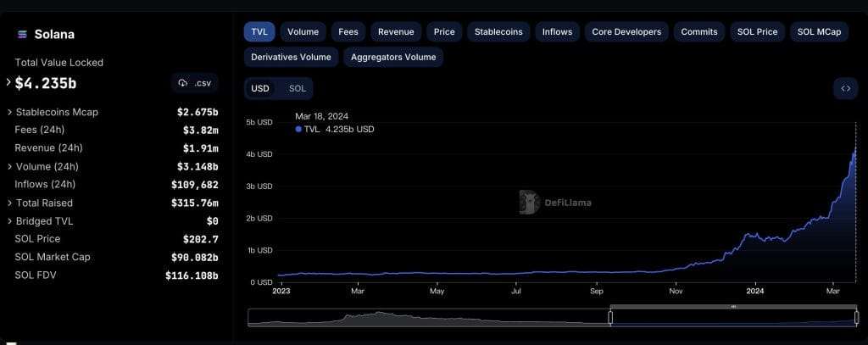868x345 pixels.
Task: Click the left handle of range slider
Action: [x=610, y=317]
